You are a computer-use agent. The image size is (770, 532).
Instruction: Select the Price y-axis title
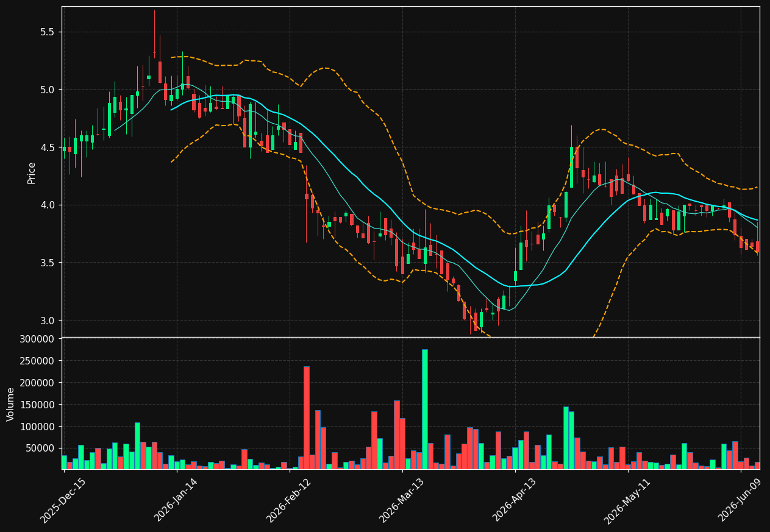(x=32, y=172)
